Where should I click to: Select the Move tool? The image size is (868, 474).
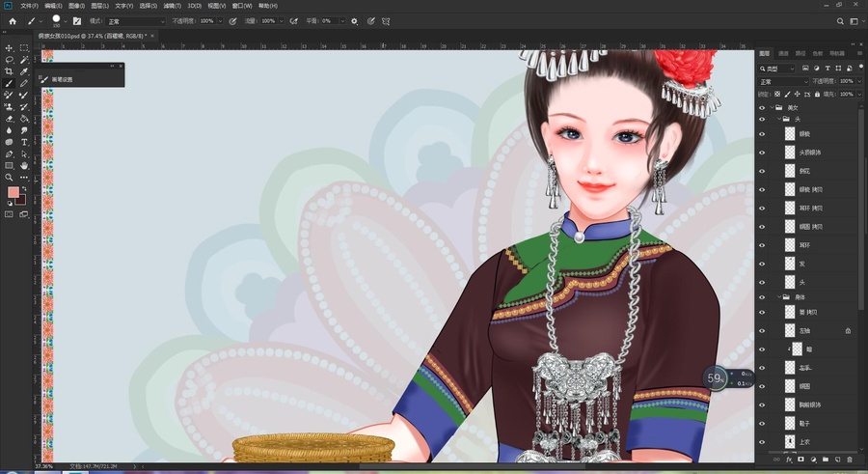pyautogui.click(x=9, y=48)
